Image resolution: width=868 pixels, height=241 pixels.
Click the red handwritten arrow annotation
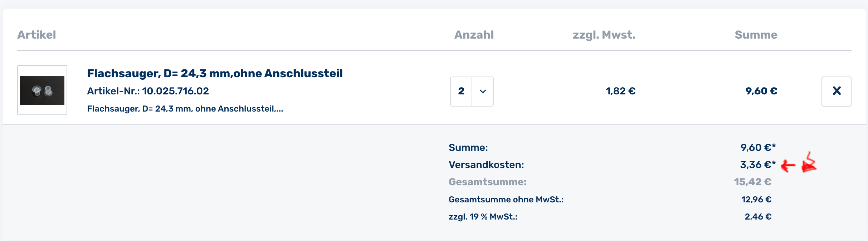click(x=788, y=166)
